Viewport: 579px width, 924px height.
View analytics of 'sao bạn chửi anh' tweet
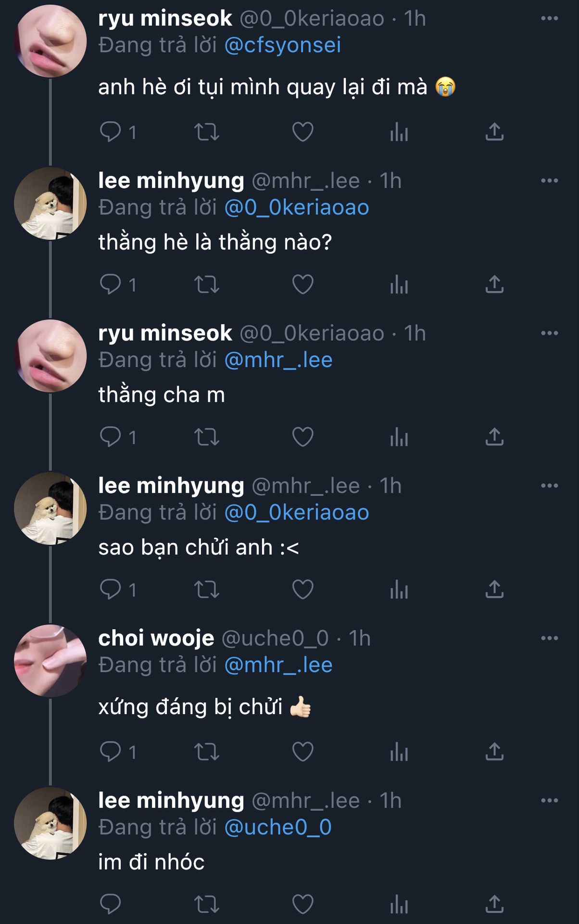pos(399,590)
